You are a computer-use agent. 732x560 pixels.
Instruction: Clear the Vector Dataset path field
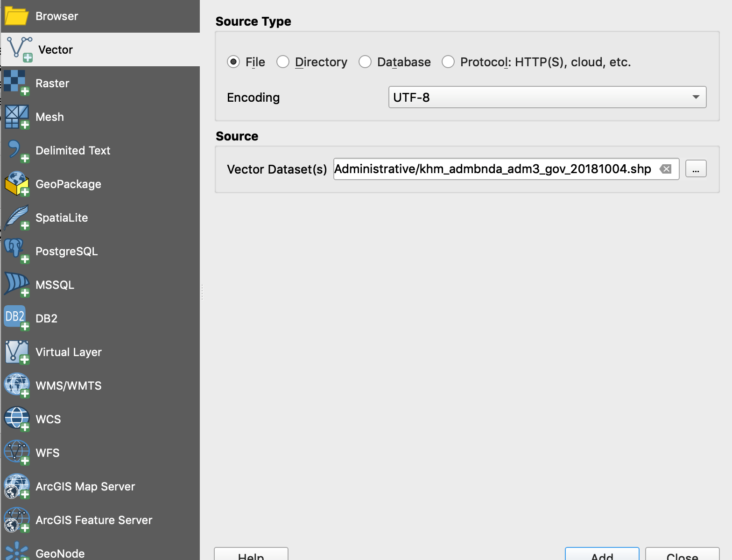tap(666, 169)
